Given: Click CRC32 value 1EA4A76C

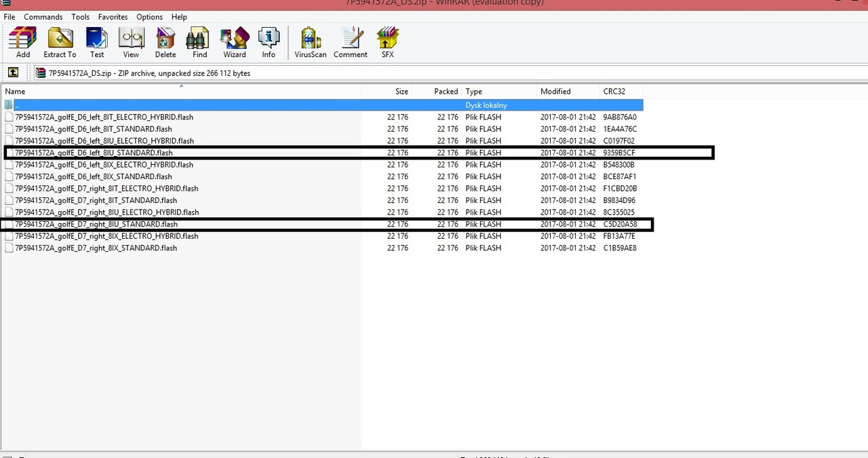Looking at the screenshot, I should (620, 129).
